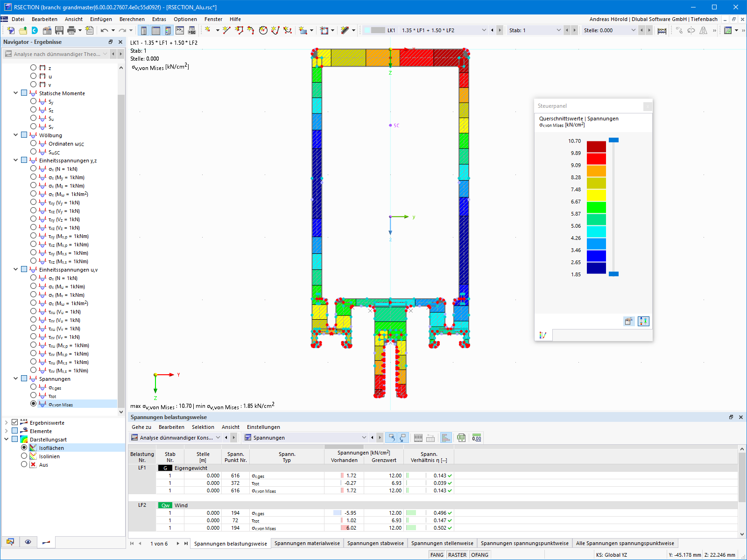Open the block manager cloud icon
The height and width of the screenshot is (560, 747).
[35, 30]
